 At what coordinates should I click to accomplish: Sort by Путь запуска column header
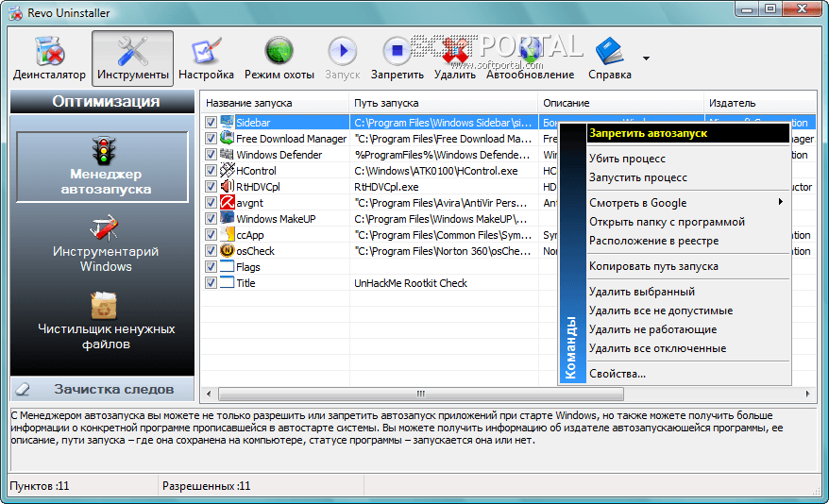(x=443, y=103)
